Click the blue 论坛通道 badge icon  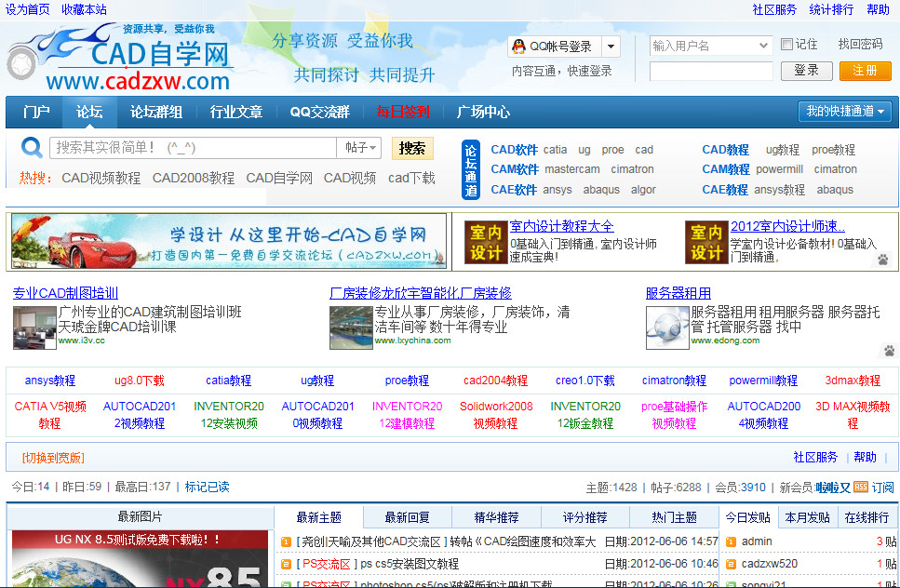point(471,168)
